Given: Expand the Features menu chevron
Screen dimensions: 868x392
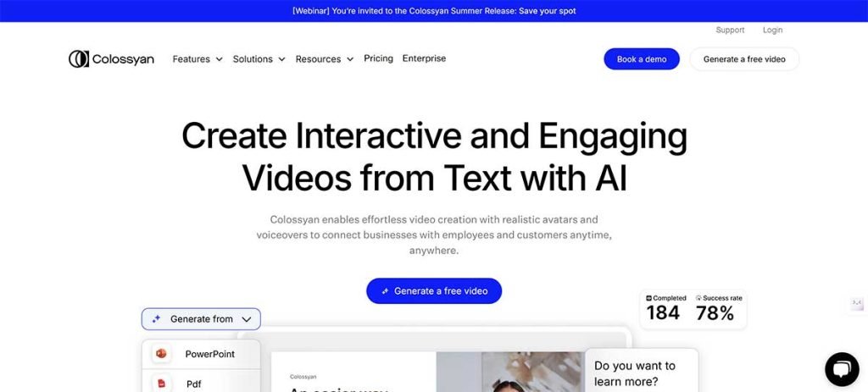Looking at the screenshot, I should 220,59.
